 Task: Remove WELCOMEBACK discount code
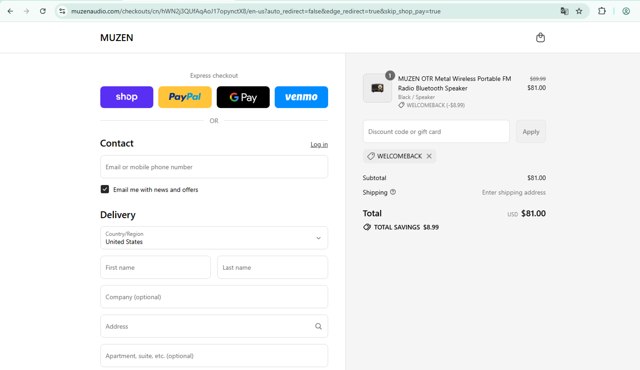coord(429,156)
